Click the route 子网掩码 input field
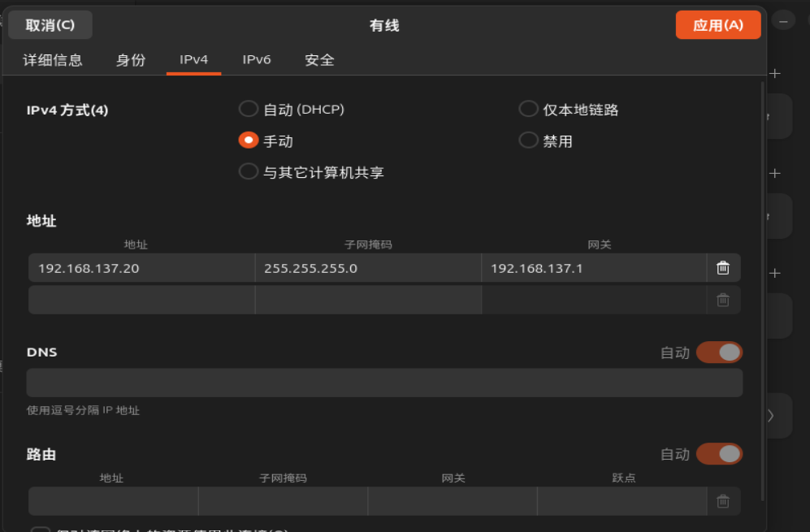 pyautogui.click(x=283, y=501)
